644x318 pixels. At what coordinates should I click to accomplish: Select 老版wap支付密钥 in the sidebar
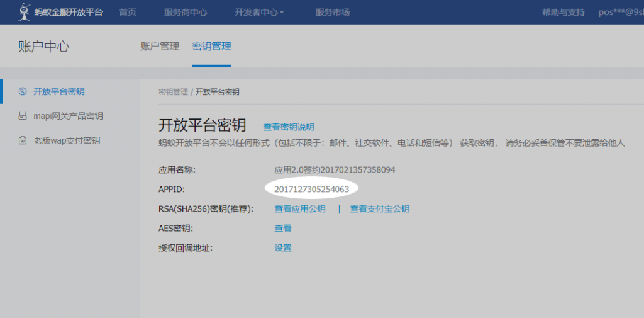pos(67,140)
